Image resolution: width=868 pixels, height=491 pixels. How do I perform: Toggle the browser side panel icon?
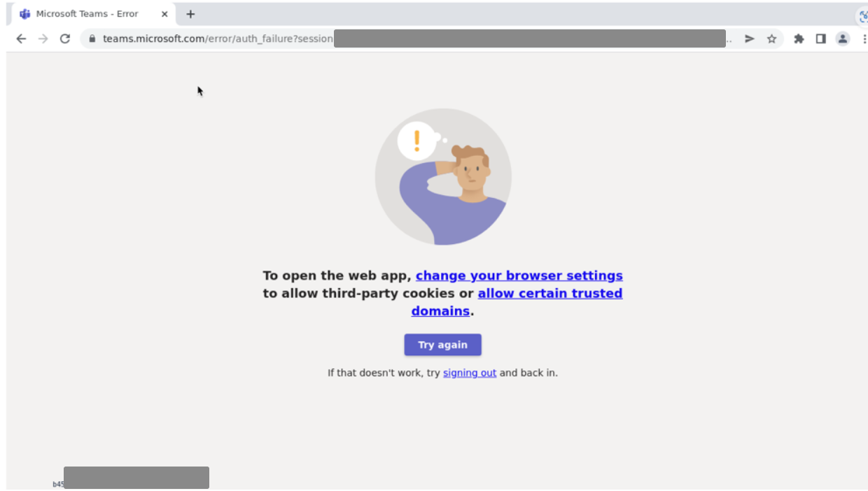point(820,39)
